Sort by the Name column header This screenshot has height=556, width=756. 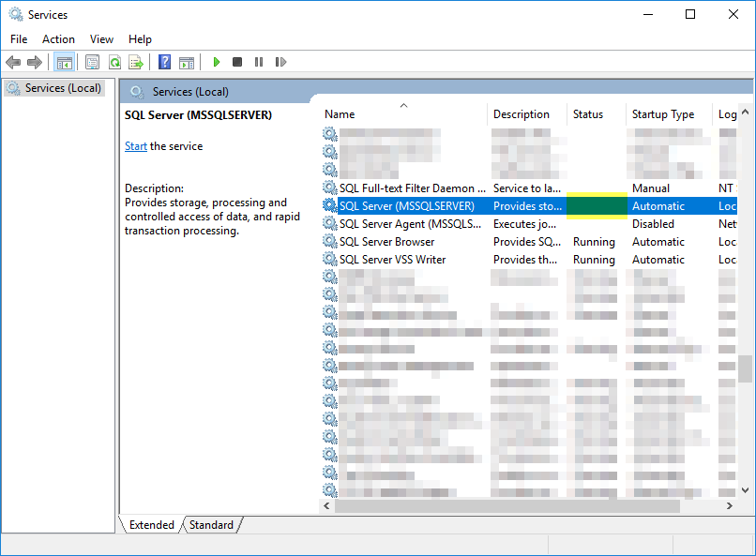(404, 114)
